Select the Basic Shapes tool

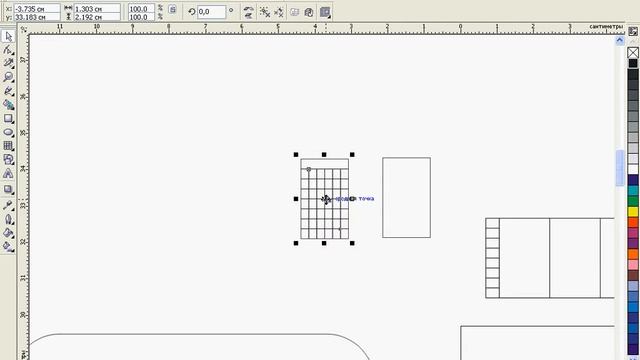click(8, 160)
